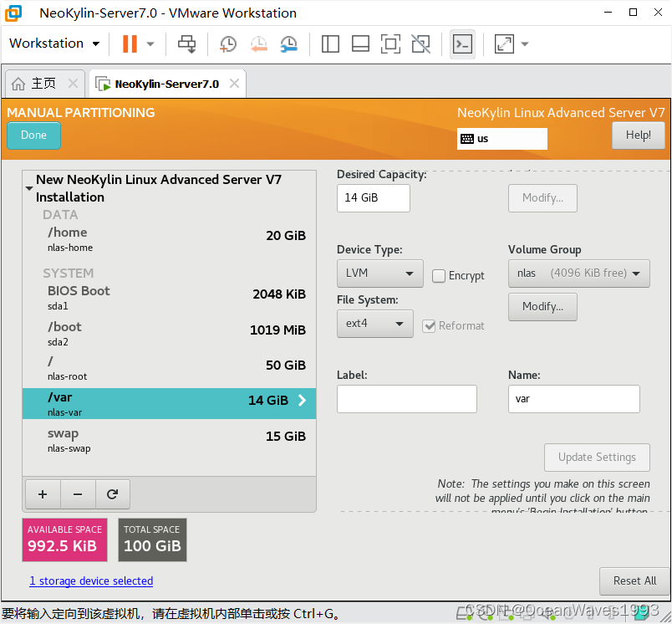Click the Update Settings button

(x=597, y=458)
